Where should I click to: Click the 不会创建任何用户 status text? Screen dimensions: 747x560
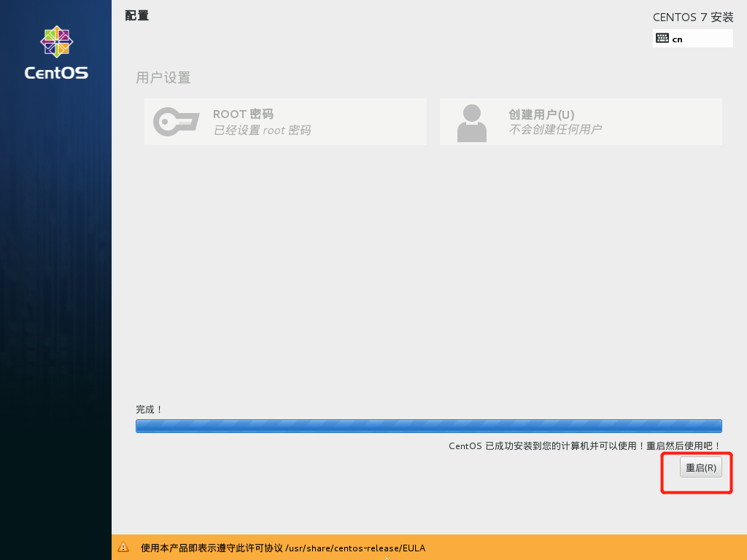tap(554, 130)
